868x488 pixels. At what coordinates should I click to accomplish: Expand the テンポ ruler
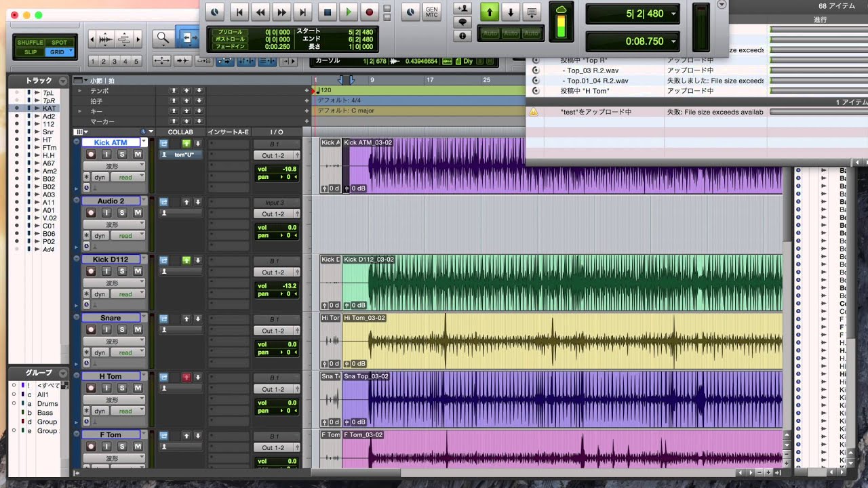click(80, 90)
